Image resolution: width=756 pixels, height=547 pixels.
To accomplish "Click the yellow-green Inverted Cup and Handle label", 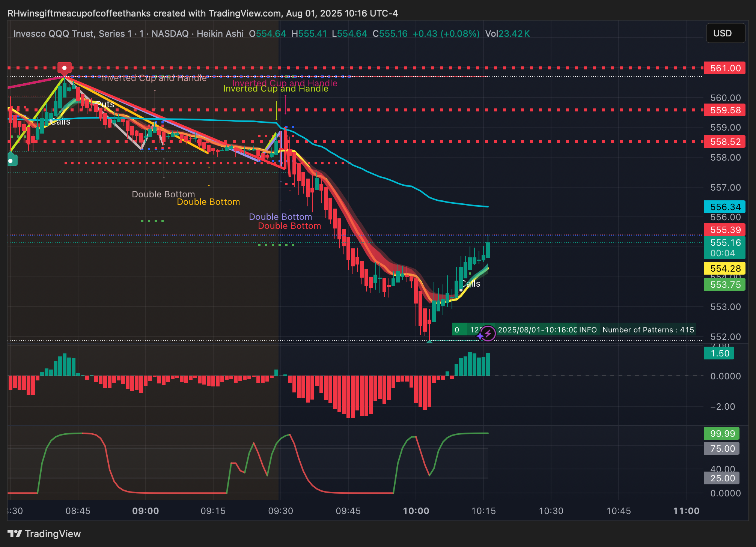I will click(x=276, y=89).
